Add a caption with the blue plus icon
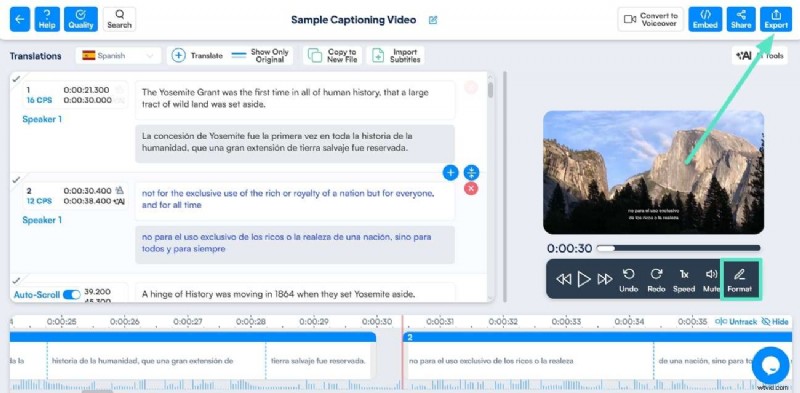 [x=450, y=173]
